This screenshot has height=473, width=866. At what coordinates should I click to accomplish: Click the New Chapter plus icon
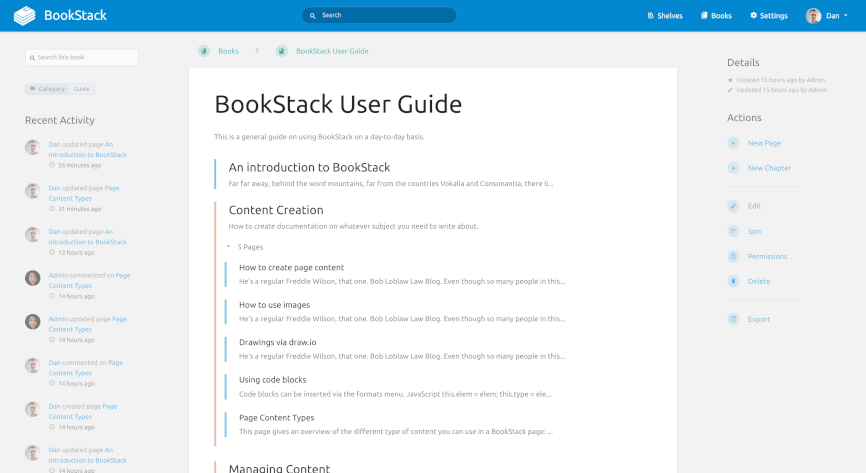click(733, 168)
